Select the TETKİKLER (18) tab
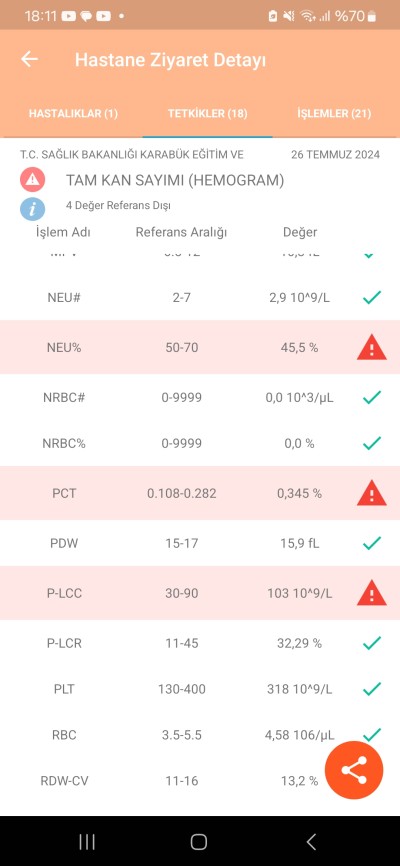 207,114
